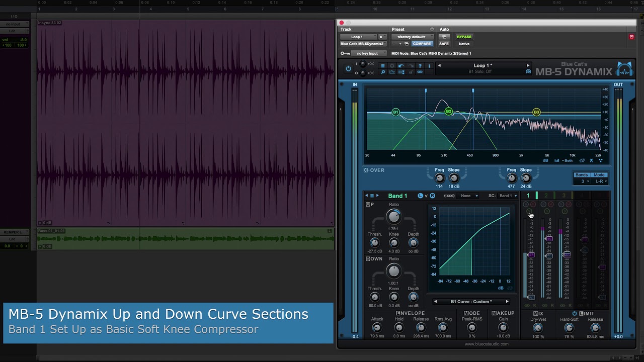644x362 pixels.
Task: Open the Preset menu circle arrow
Action: click(x=432, y=29)
